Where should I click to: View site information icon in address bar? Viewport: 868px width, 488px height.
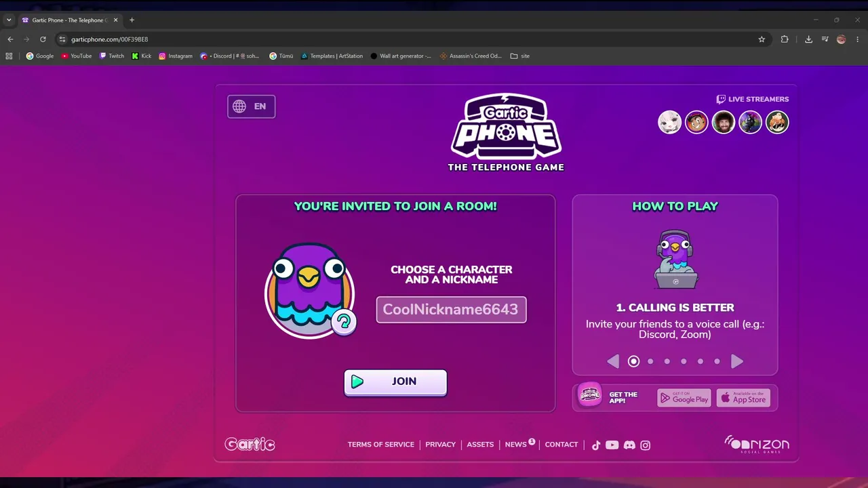(x=62, y=39)
